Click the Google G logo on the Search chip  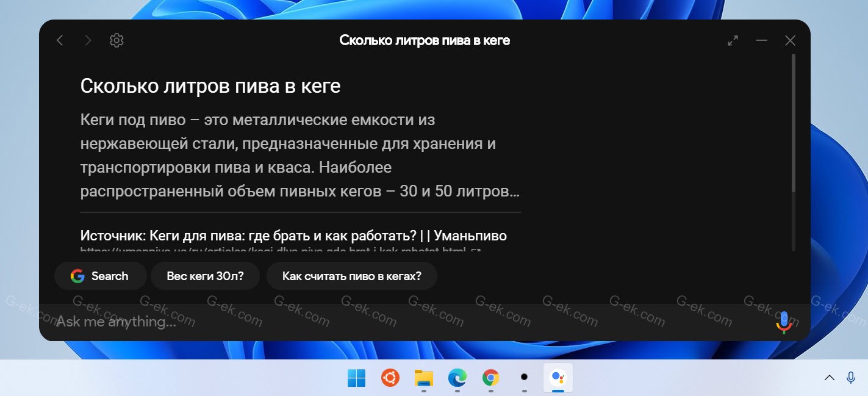(x=78, y=276)
